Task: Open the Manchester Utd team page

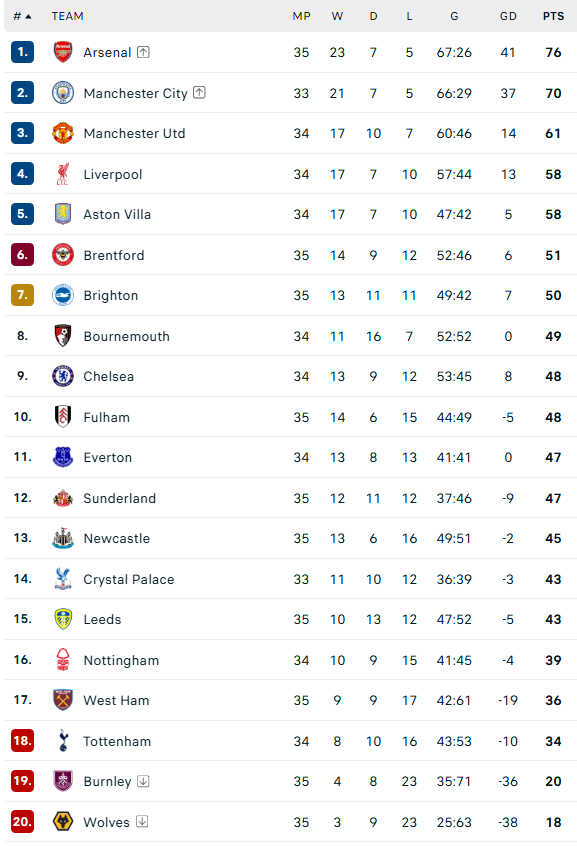Action: click(135, 133)
